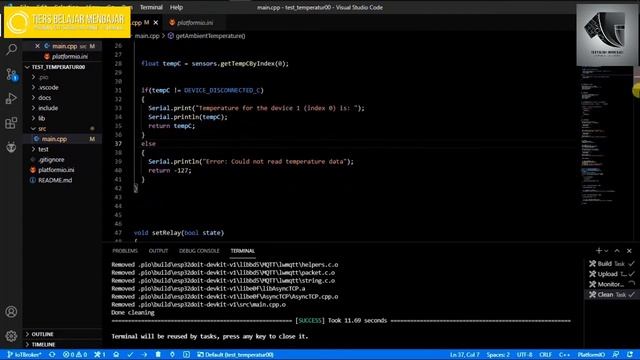Close the bottom panel
Viewport: 640px width, 360px height.
click(629, 251)
